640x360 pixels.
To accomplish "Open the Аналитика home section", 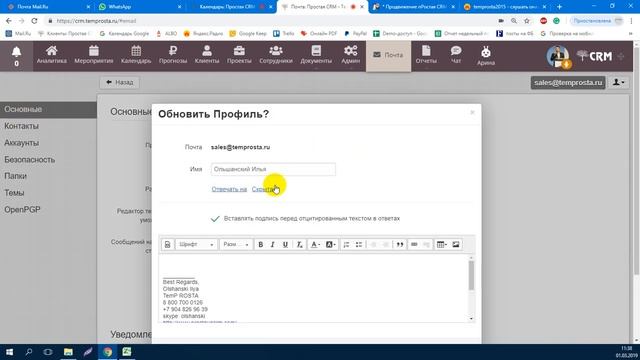I will click(x=51, y=55).
